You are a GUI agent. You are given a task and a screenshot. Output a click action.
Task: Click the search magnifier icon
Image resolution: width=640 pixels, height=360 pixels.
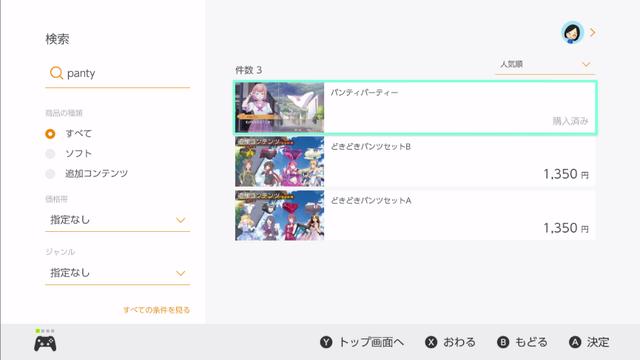click(56, 73)
